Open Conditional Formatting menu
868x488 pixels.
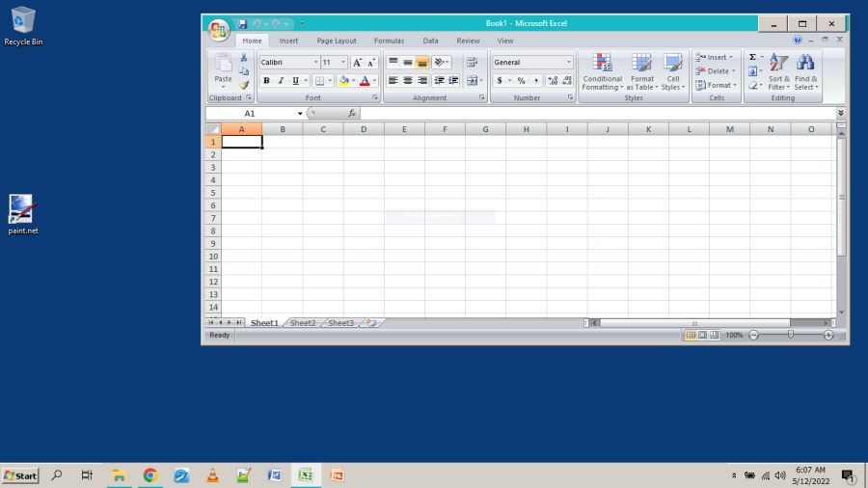coord(602,72)
